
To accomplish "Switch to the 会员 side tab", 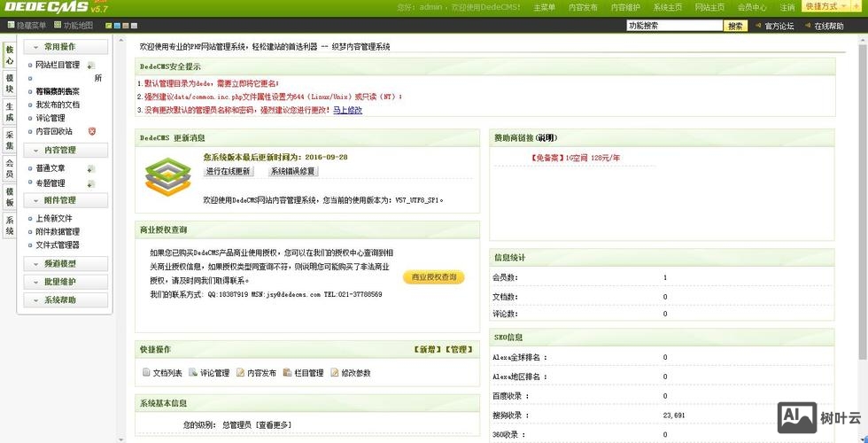I will pos(10,169).
